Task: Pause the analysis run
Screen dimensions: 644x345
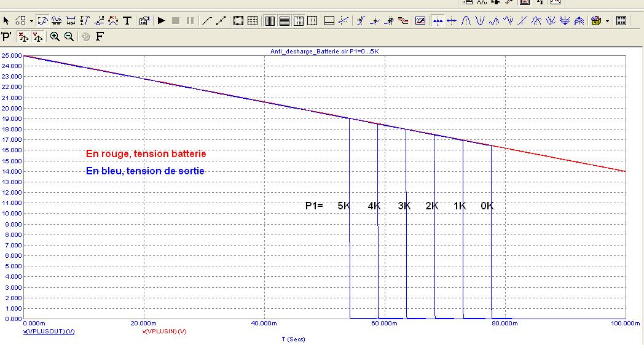Action: pyautogui.click(x=190, y=20)
